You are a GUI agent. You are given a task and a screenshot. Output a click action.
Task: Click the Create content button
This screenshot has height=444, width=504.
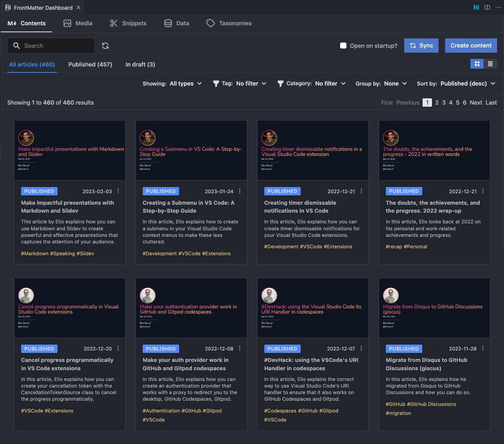471,46
